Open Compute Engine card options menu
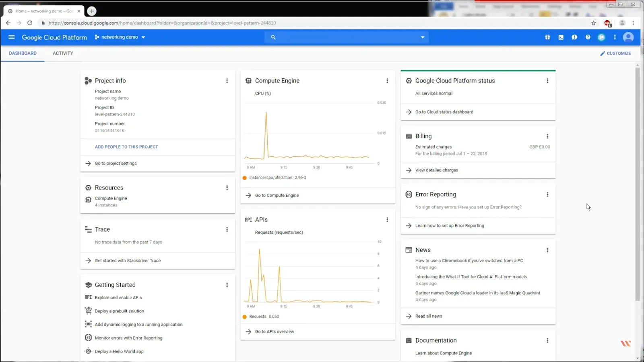The height and width of the screenshot is (362, 644). (387, 81)
